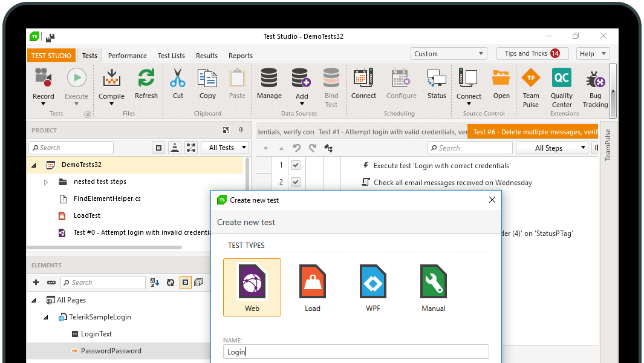Viewport: 644px width, 363px height.
Task: Toggle the highlighted square button in Elements toolbar
Action: 186,283
